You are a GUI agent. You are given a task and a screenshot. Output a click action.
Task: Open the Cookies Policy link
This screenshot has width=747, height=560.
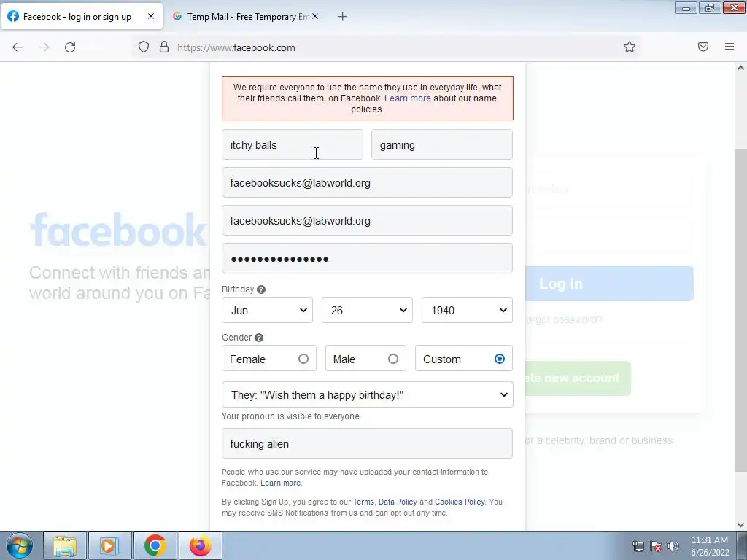click(x=460, y=502)
